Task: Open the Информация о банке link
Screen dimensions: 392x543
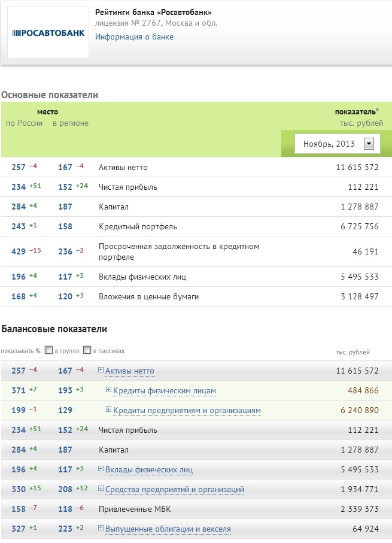Action: [134, 37]
